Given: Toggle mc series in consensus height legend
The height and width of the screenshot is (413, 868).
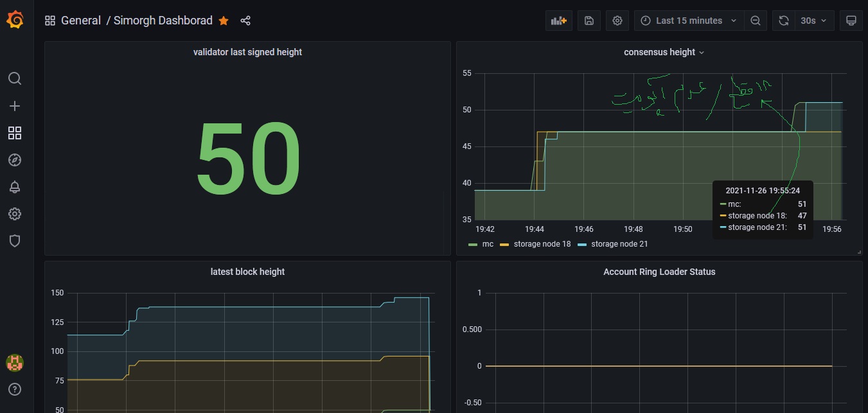Looking at the screenshot, I should tap(487, 244).
